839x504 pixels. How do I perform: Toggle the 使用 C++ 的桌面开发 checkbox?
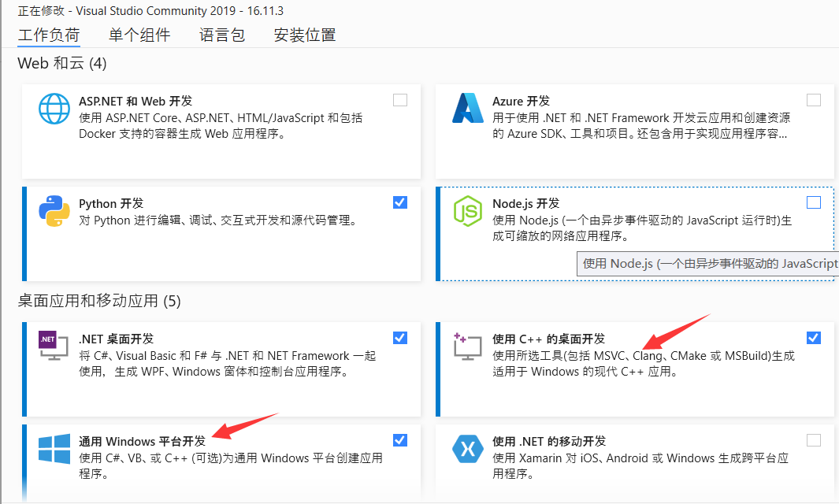[x=814, y=338]
